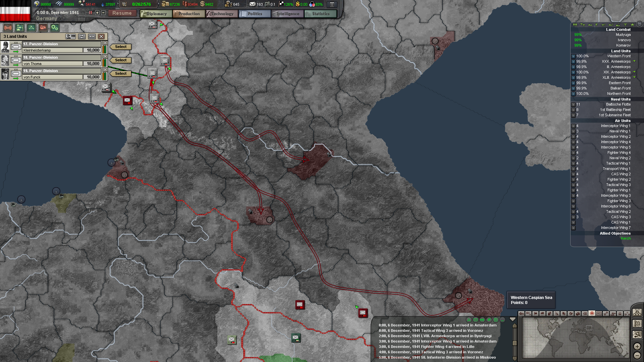Click the swap-arrows icon in Land Units header

tap(82, 37)
